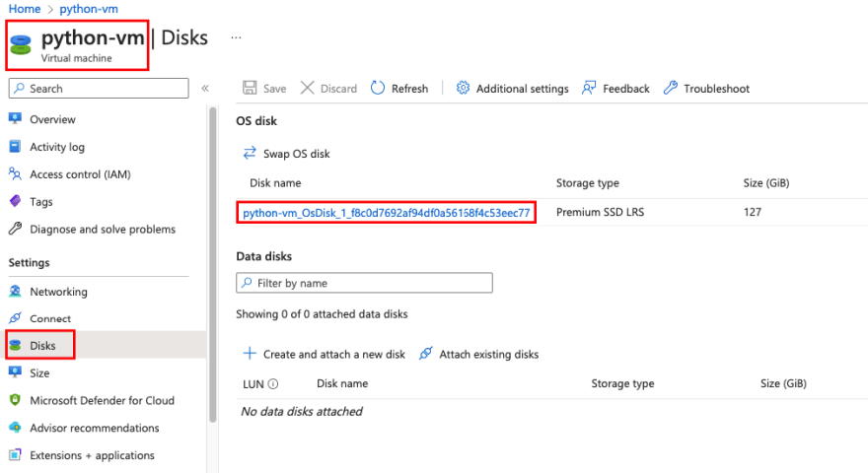Image resolution: width=868 pixels, height=473 pixels.
Task: Click the Troubleshoot wrench icon
Action: pos(670,88)
